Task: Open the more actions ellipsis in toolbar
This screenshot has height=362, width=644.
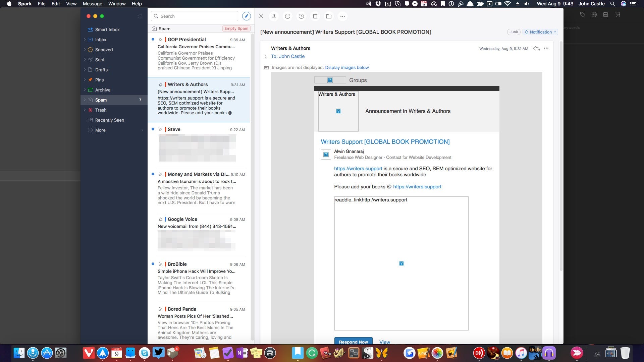Action: [x=342, y=16]
